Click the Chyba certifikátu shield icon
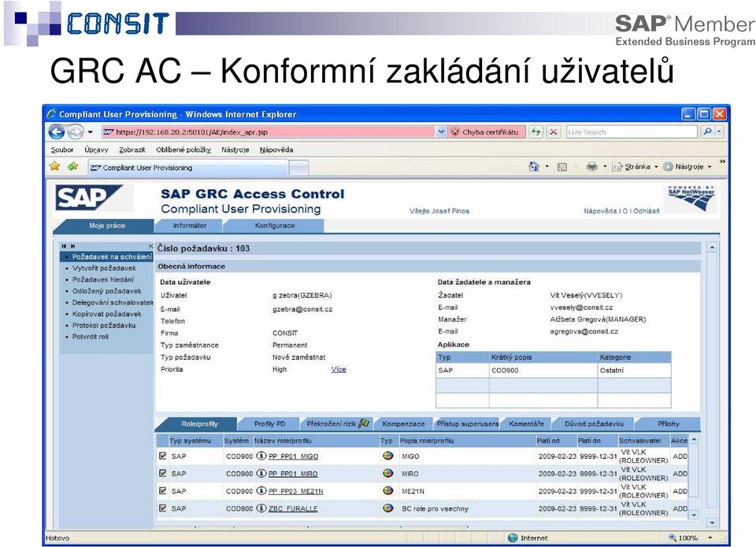The height and width of the screenshot is (547, 756). pos(454,131)
